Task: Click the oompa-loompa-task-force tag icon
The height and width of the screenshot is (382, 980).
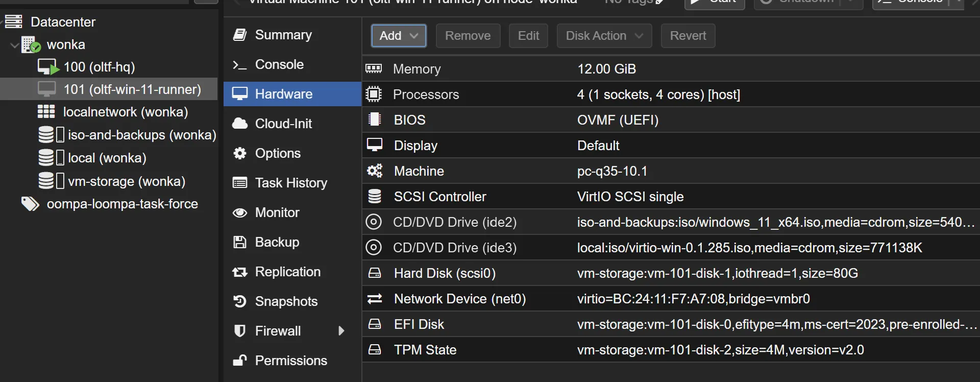Action: [x=30, y=204]
